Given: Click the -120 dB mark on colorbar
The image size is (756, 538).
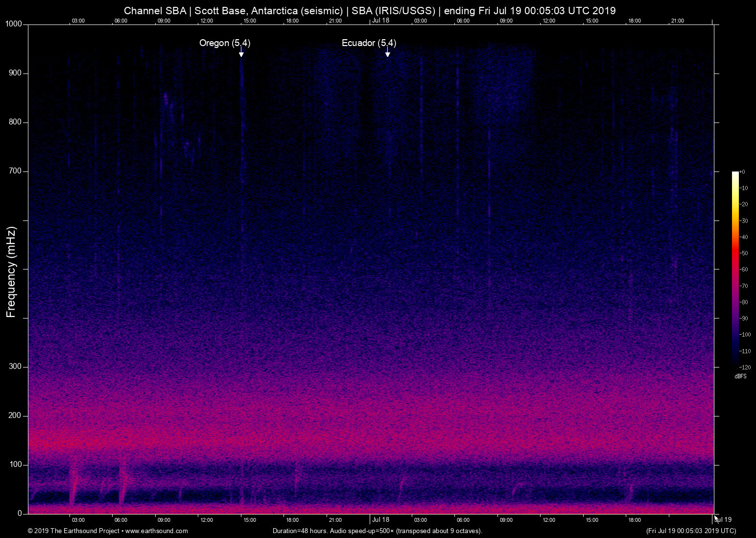Looking at the screenshot, I should (745, 367).
